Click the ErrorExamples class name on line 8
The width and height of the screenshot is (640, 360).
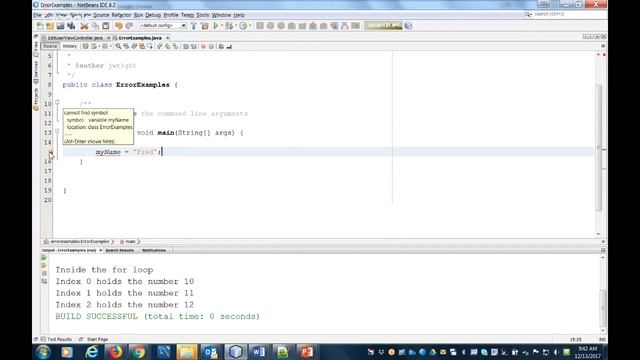click(x=142, y=85)
